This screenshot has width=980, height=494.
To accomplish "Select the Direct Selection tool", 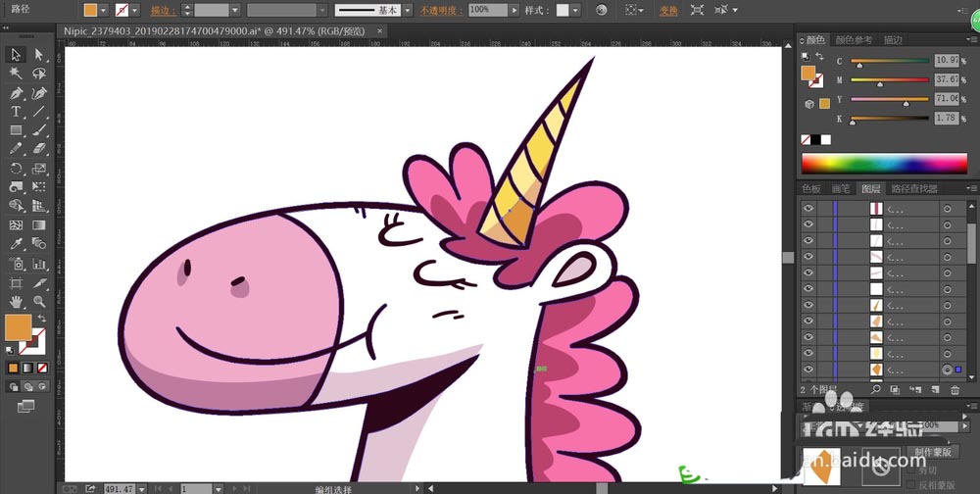I will point(39,55).
